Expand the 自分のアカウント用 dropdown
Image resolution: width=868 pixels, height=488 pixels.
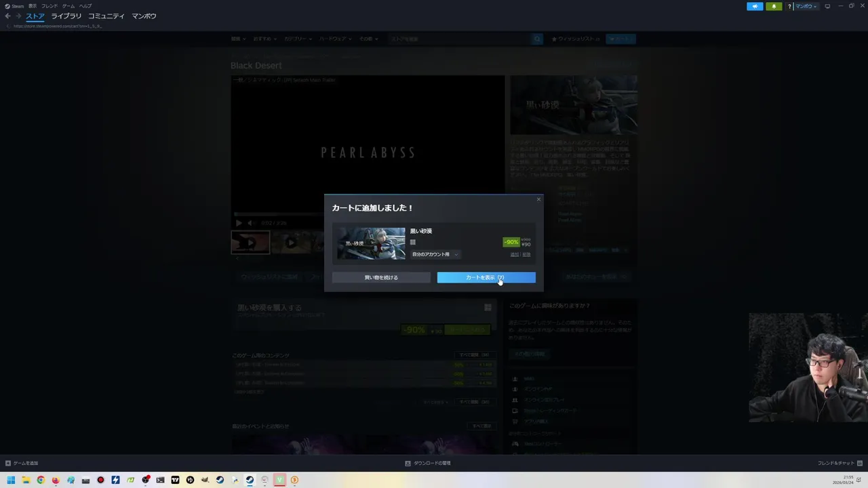click(435, 254)
